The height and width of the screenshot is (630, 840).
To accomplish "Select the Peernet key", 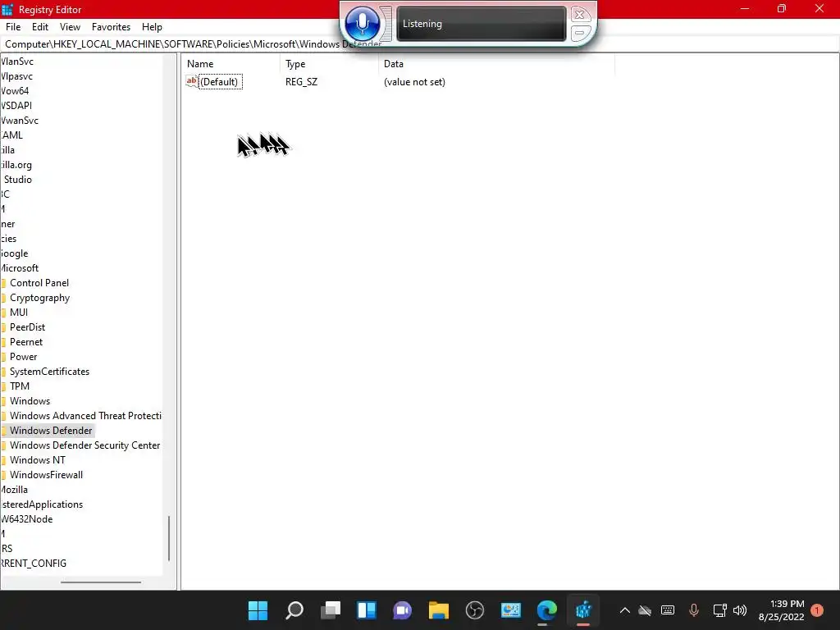I will pos(25,342).
